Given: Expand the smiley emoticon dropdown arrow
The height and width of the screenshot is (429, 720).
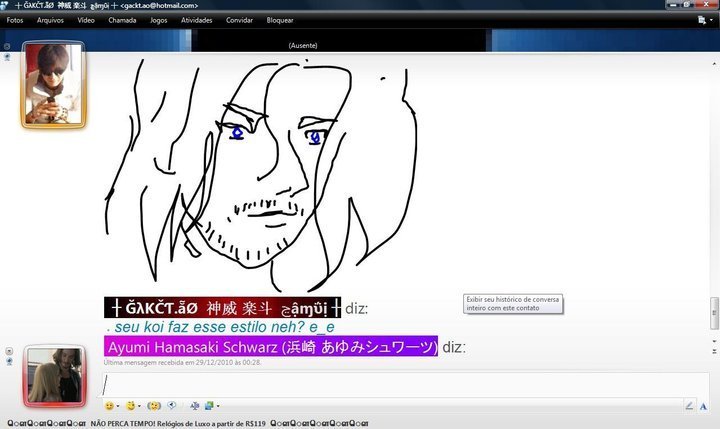Looking at the screenshot, I should [118, 406].
